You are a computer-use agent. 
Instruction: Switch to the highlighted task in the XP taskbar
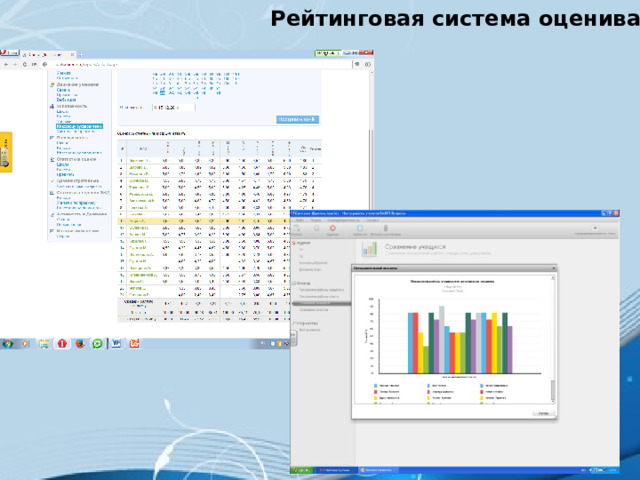(378, 470)
